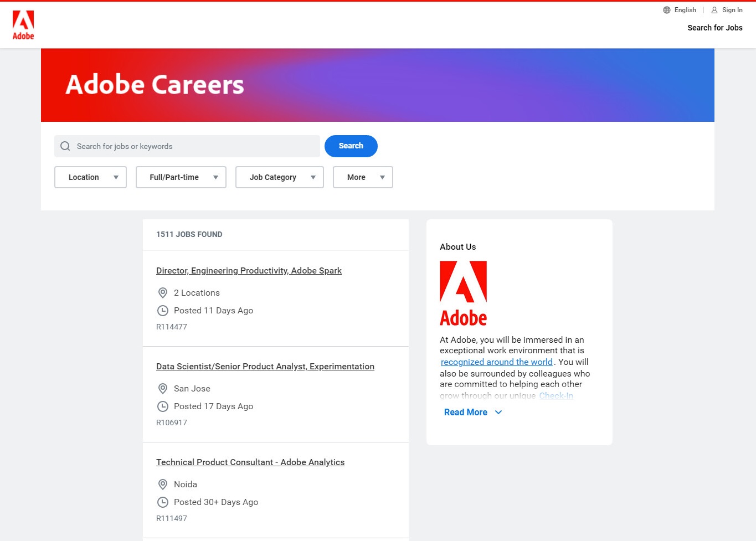This screenshot has height=541, width=756.
Task: Open the Job Category dropdown
Action: (279, 177)
